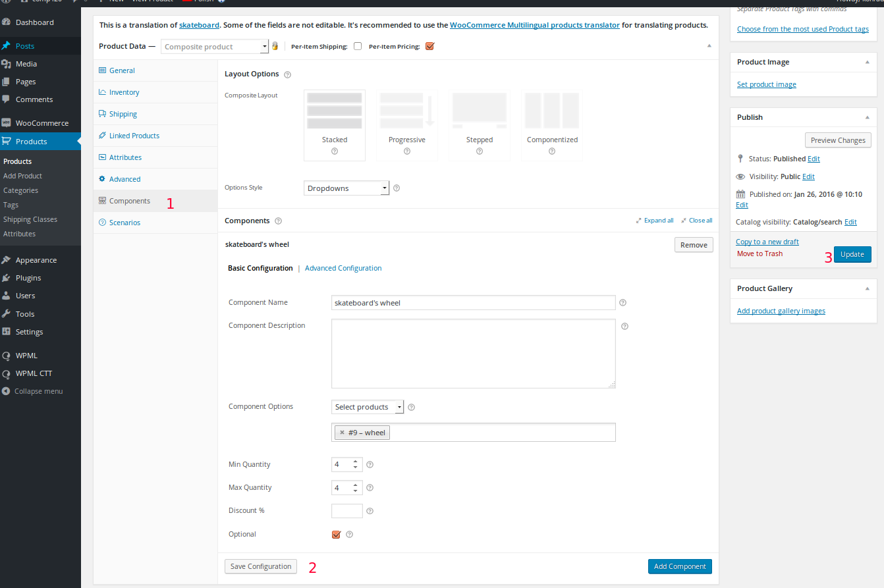Image resolution: width=884 pixels, height=588 pixels.
Task: Click the Move to Trash link
Action: coord(760,254)
